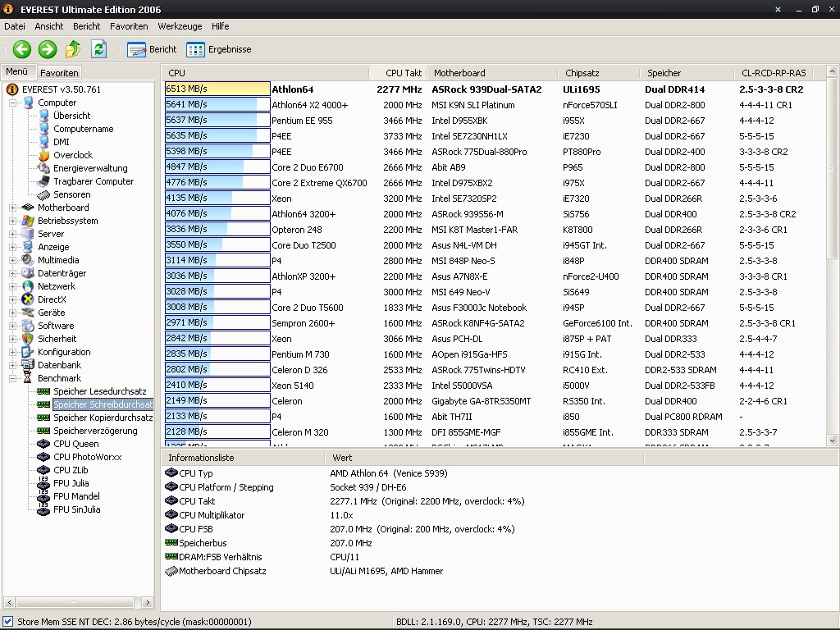The image size is (840, 630).
Task: Select Speicherverzögerung memory icon
Action: 43,431
